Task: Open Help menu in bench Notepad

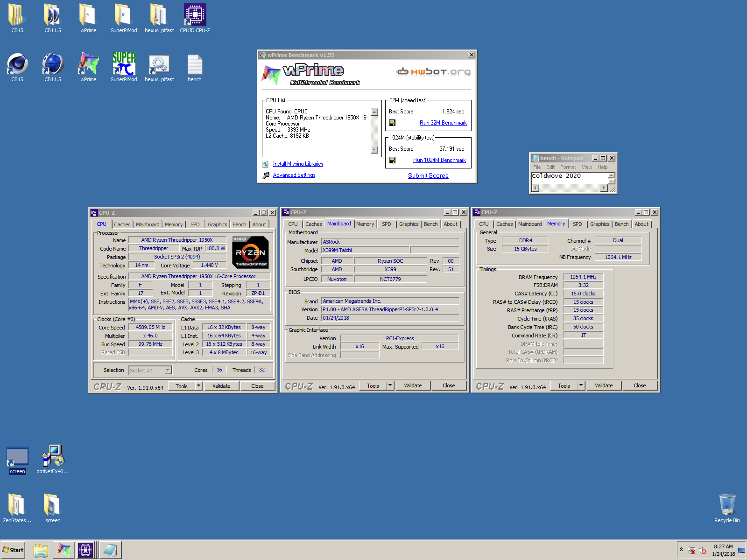Action: (603, 167)
